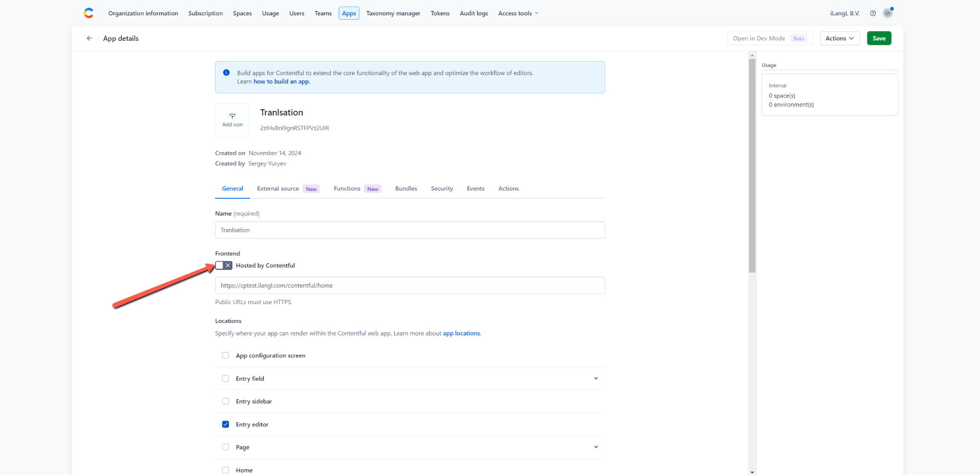Click the green Save button
980x475 pixels.
click(x=879, y=39)
